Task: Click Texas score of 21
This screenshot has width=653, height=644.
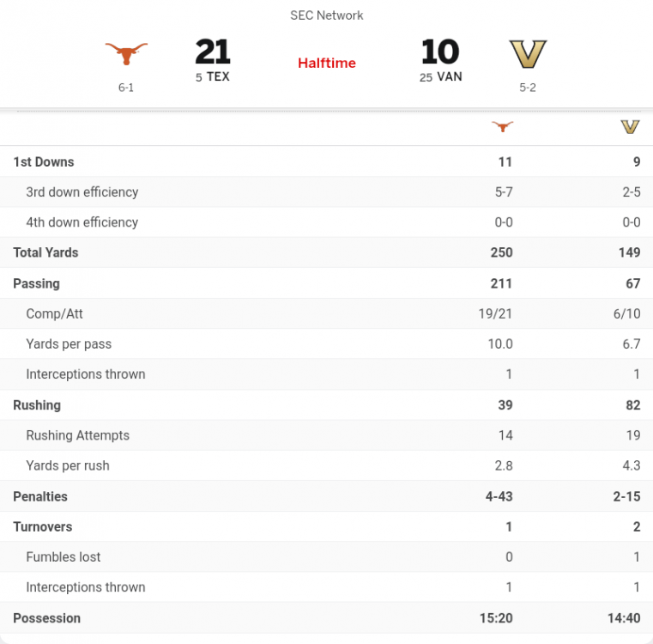Action: 213,52
